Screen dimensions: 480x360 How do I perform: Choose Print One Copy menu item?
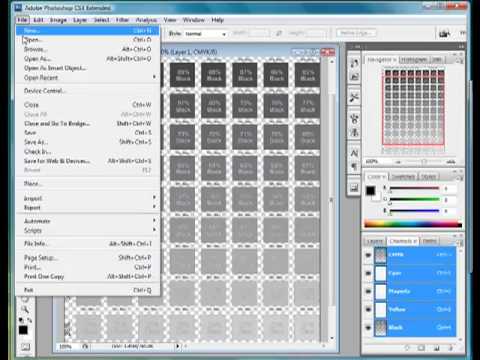(x=88, y=276)
